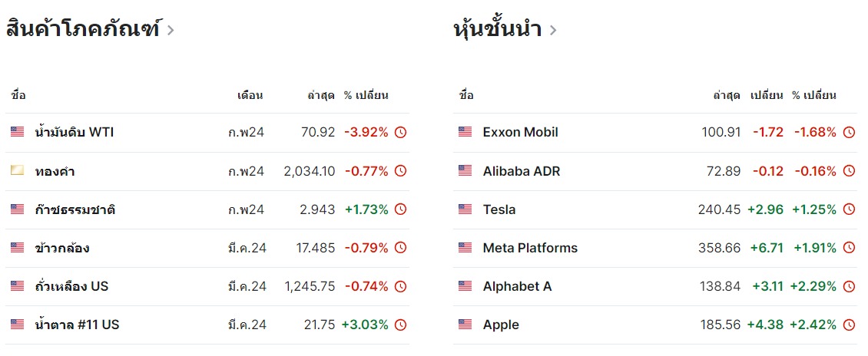This screenshot has height=356, width=868.
Task: Click the US flag icon beside Exxon Mobil
Action: [465, 132]
